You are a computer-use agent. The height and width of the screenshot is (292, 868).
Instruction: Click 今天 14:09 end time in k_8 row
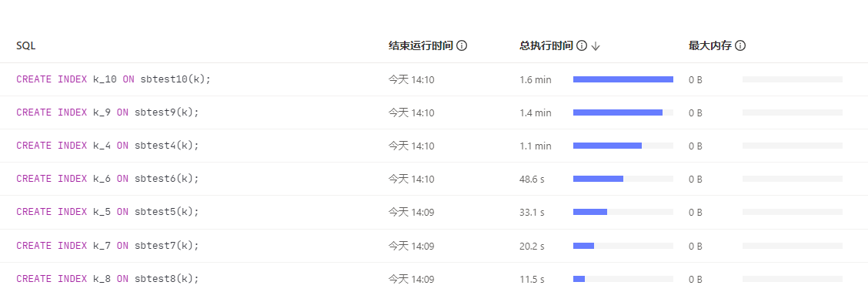[412, 279]
